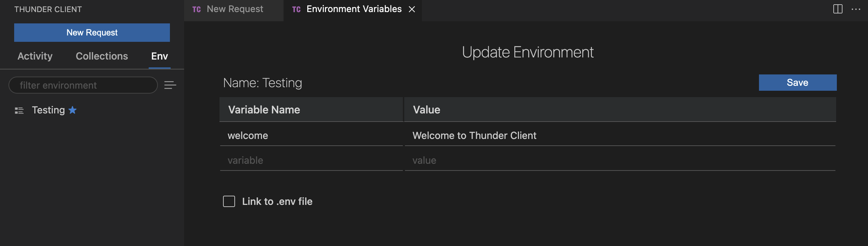Switch to the Collections tab
868x246 pixels.
(102, 56)
